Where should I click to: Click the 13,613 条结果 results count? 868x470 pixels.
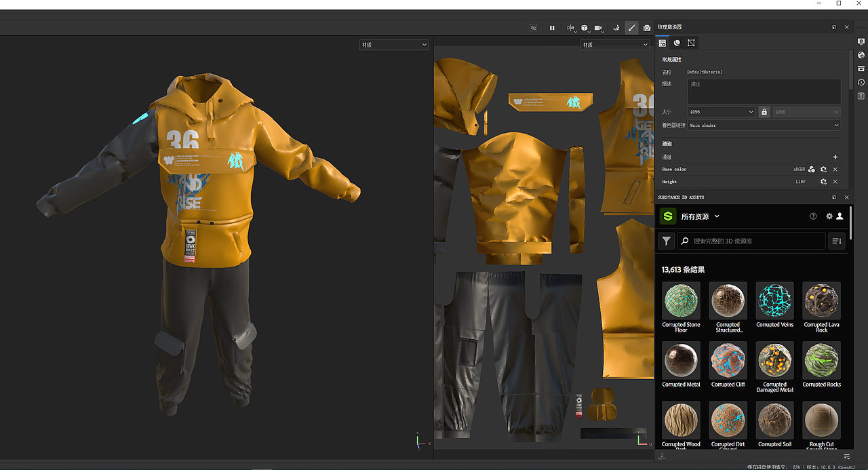pyautogui.click(x=683, y=270)
